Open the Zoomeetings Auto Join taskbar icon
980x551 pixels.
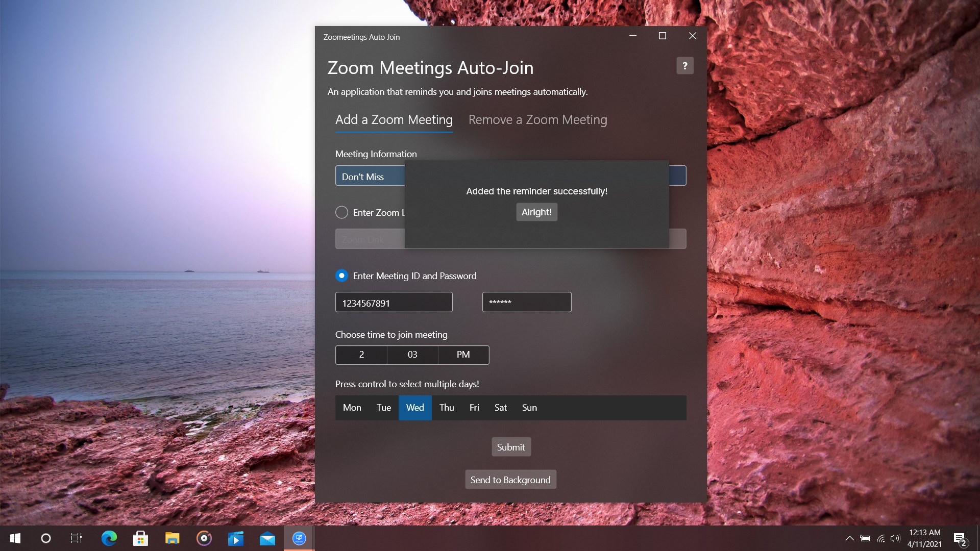299,538
